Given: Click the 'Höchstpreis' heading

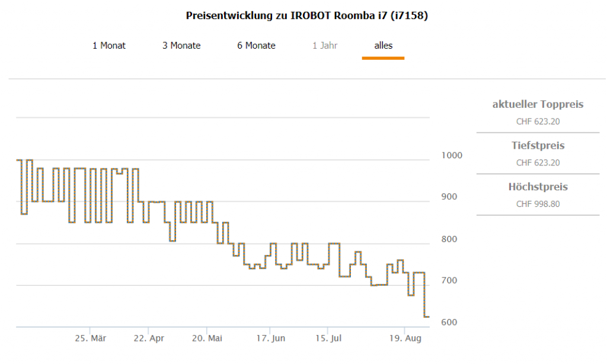Looking at the screenshot, I should [x=538, y=187].
